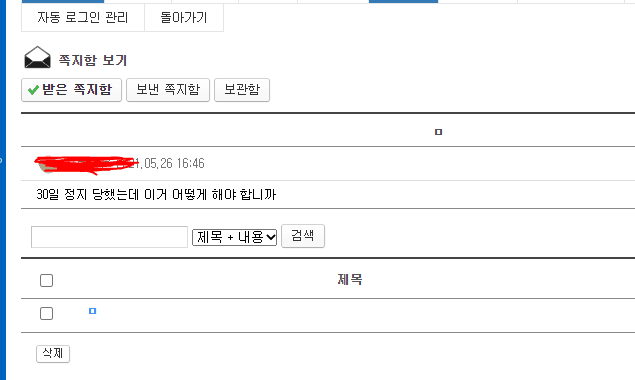Click the 검색 search button
This screenshot has height=380, width=635.
[303, 236]
